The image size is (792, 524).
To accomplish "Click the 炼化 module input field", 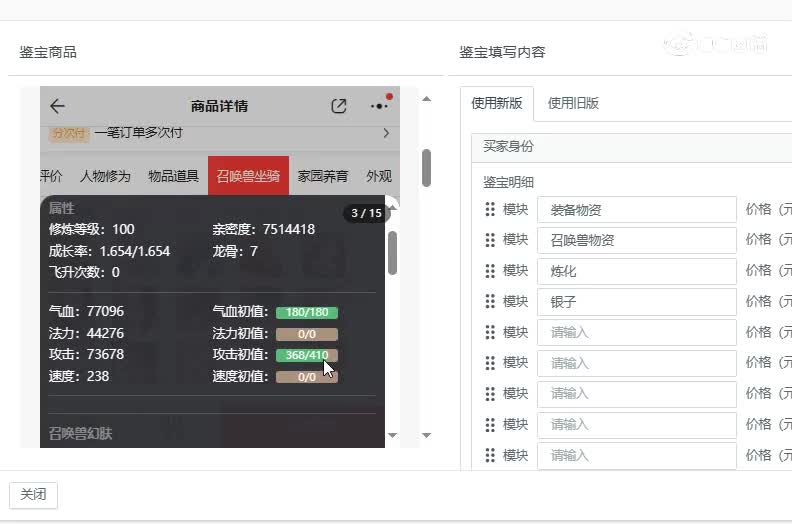I will point(636,271).
